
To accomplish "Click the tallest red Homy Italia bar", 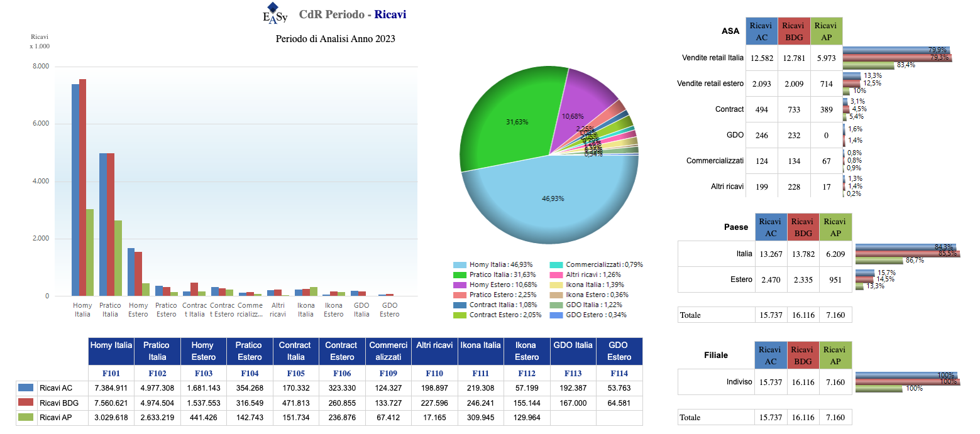I will click(82, 187).
